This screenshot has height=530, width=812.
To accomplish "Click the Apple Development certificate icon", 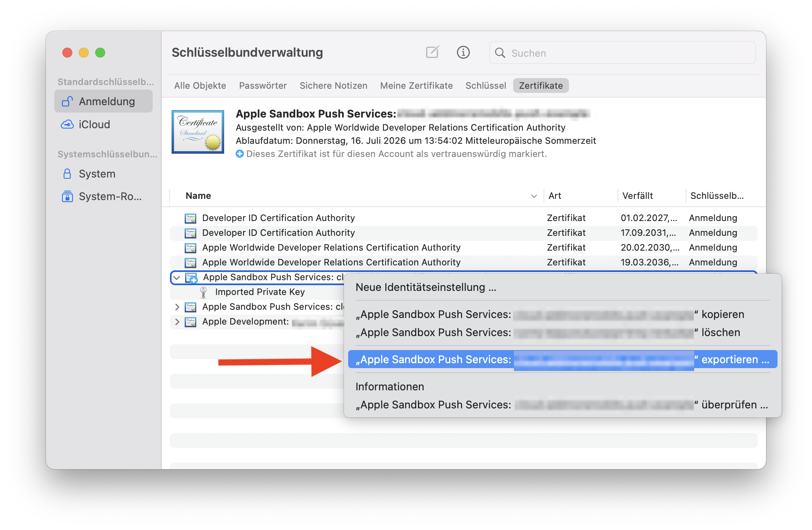I will pyautogui.click(x=190, y=321).
